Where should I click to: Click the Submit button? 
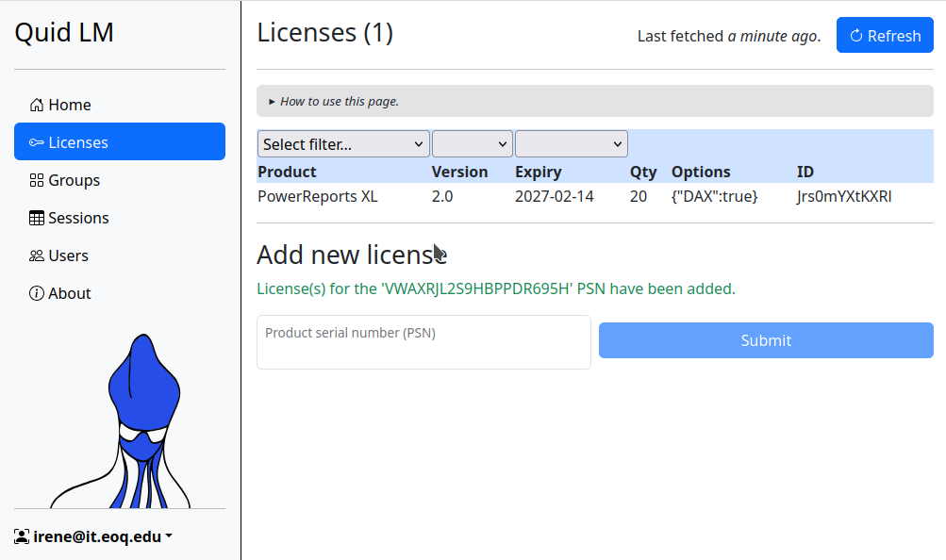765,340
